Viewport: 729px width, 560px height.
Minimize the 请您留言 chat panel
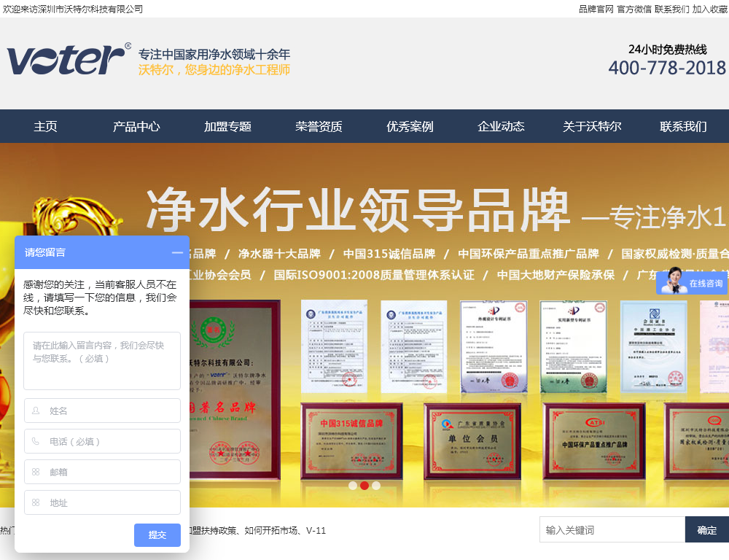[x=177, y=252]
